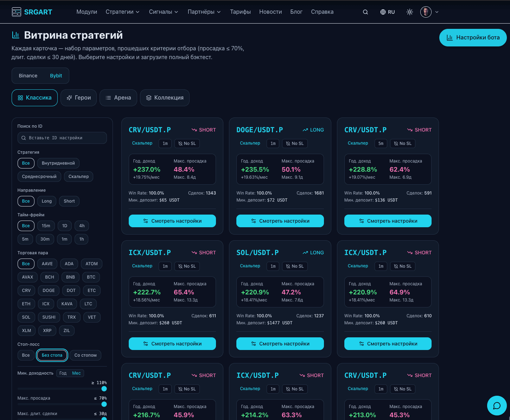Open the chat widget in the bottom corner
510x420 pixels.
[497, 406]
